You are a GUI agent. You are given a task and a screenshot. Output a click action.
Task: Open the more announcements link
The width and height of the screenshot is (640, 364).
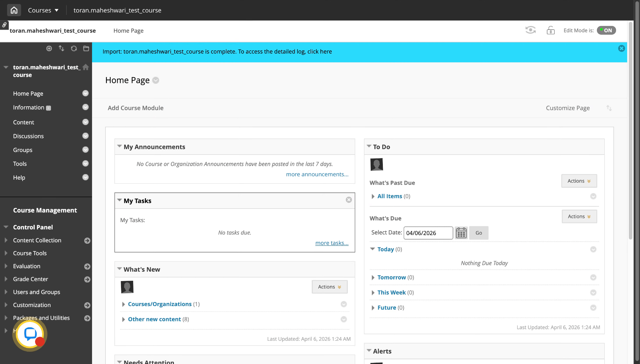[317, 174]
